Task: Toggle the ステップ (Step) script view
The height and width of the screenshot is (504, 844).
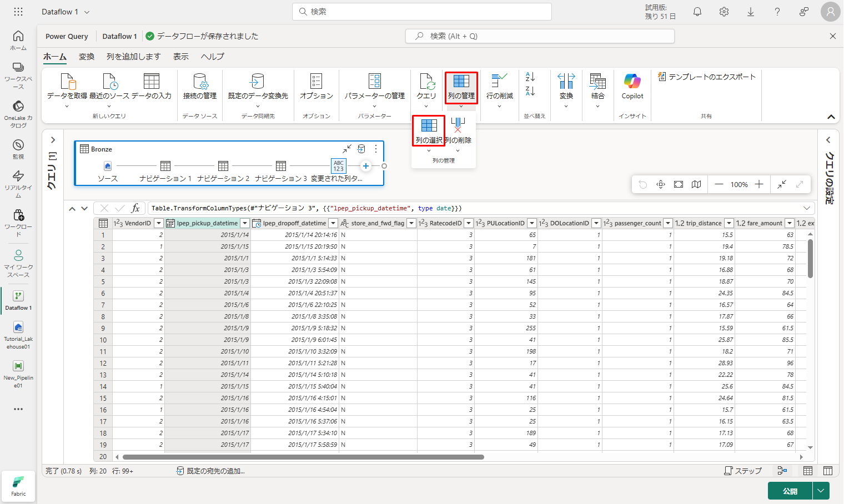Action: point(743,471)
